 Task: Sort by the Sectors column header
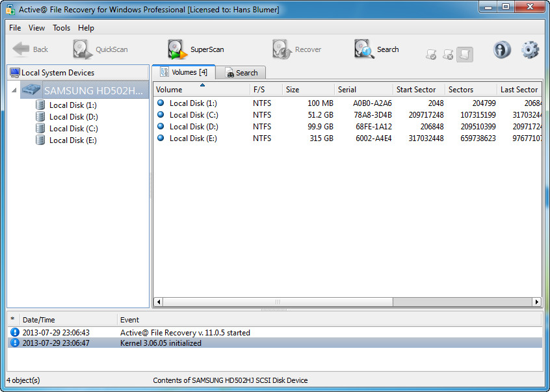coord(471,90)
